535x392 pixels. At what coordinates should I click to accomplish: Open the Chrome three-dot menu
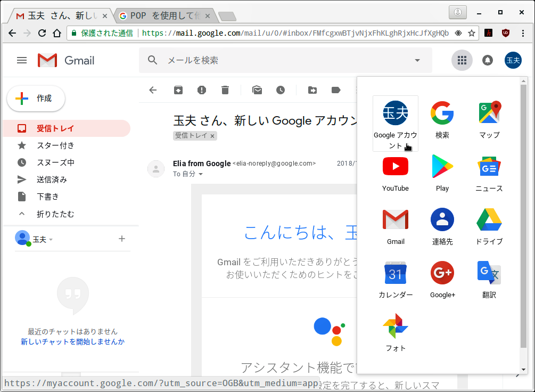click(523, 33)
